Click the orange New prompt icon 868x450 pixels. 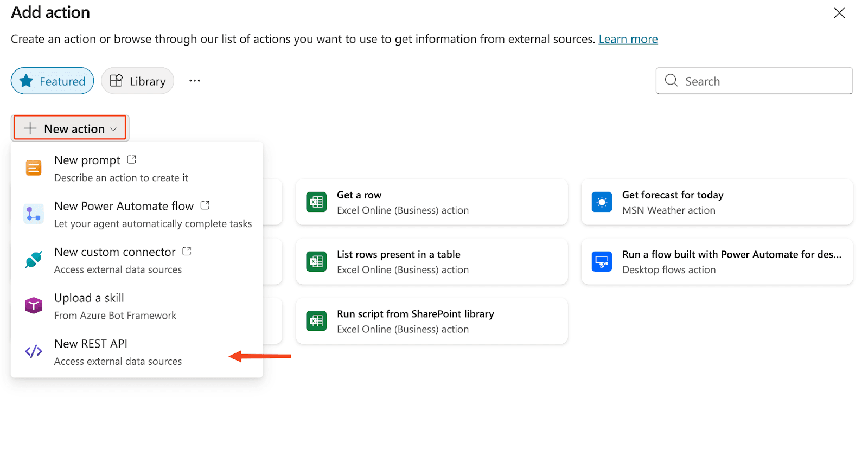(x=33, y=168)
